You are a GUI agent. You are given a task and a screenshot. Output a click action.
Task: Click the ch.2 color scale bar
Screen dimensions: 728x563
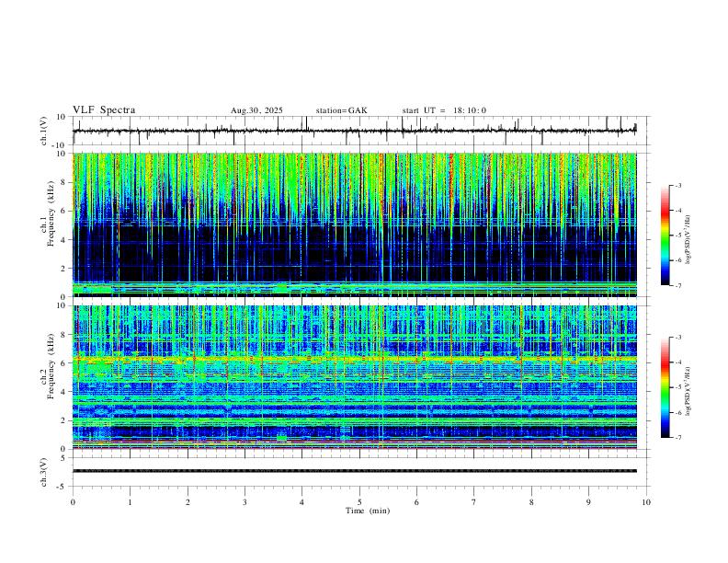click(665, 387)
